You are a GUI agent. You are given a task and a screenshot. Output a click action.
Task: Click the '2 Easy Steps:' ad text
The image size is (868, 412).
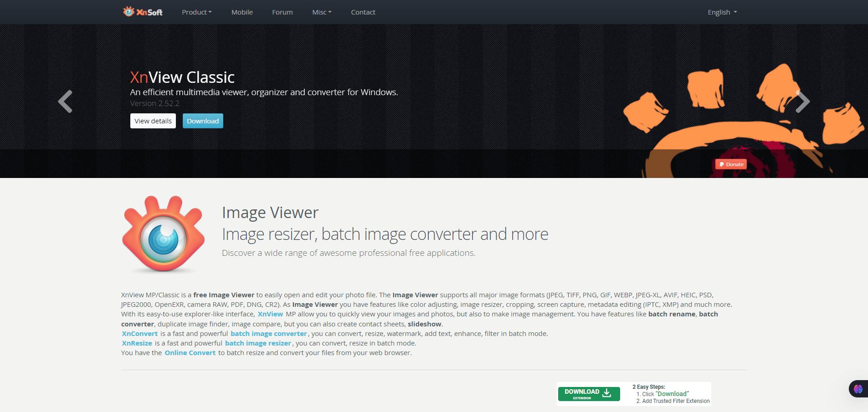coord(649,387)
